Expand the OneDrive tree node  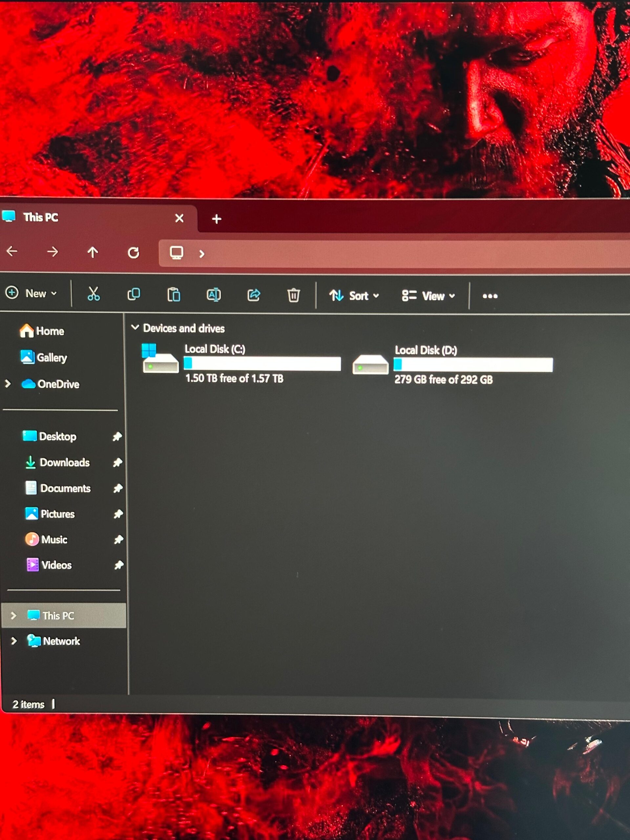click(8, 384)
